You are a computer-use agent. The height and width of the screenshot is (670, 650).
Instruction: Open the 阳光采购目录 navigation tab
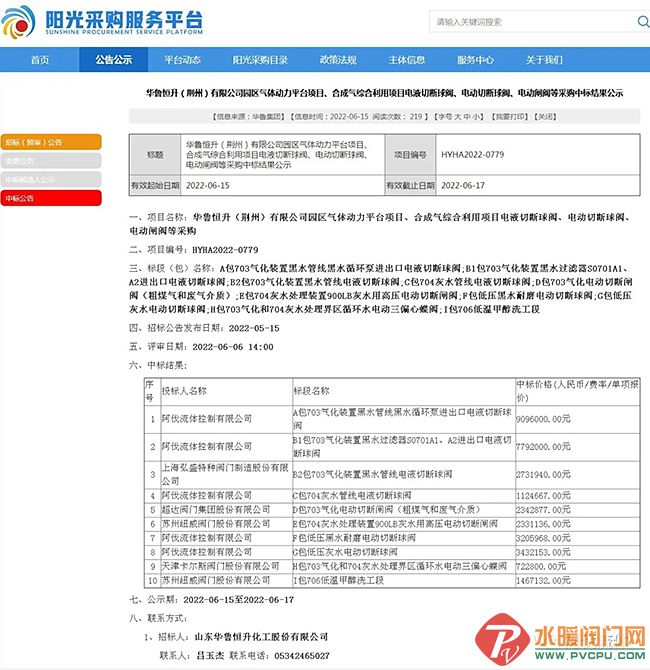point(260,60)
